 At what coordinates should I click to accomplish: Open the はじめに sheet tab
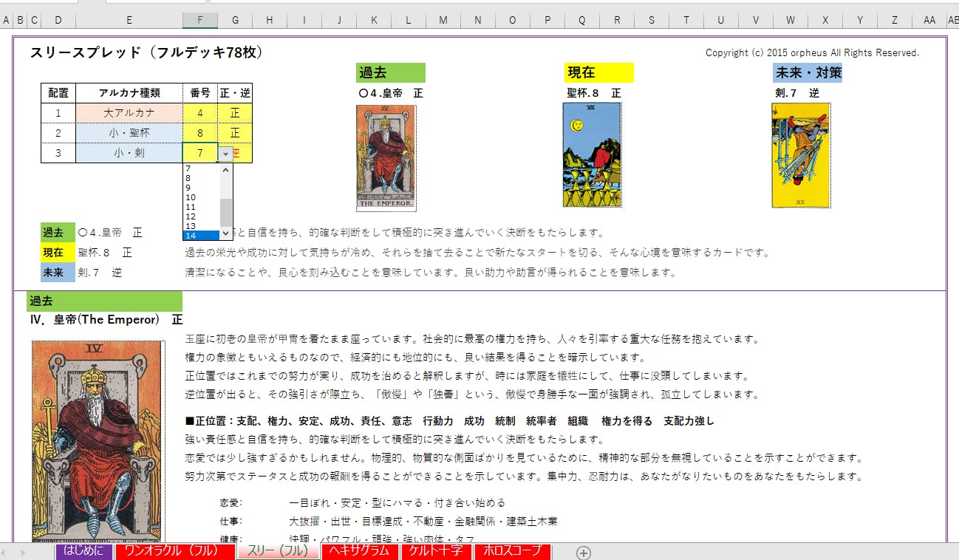click(84, 551)
